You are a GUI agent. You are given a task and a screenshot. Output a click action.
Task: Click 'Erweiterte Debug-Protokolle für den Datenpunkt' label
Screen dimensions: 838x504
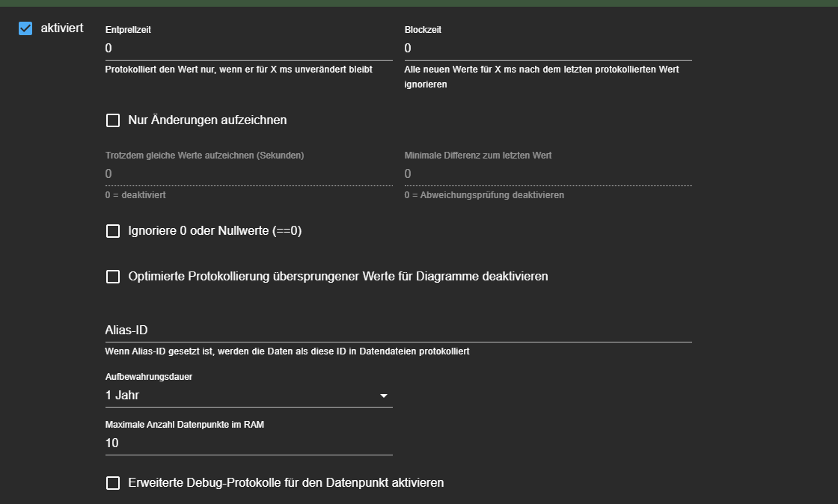tap(286, 483)
